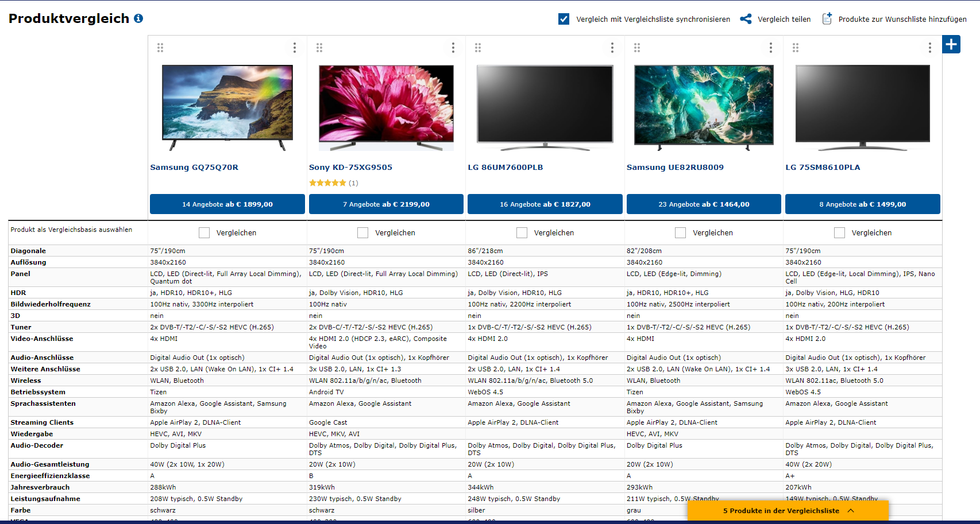Click the 344kWh yearly consumption value
The width and height of the screenshot is (980, 524).
click(481, 487)
